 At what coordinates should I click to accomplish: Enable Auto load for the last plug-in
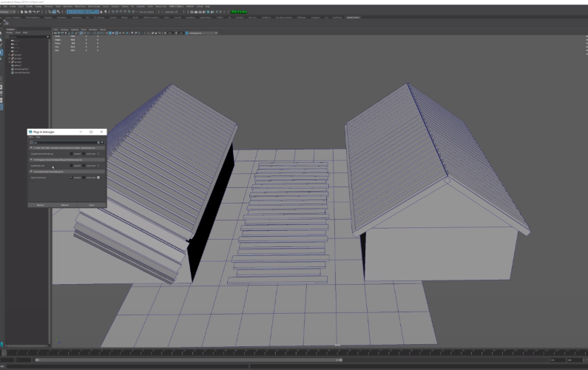tap(84, 178)
